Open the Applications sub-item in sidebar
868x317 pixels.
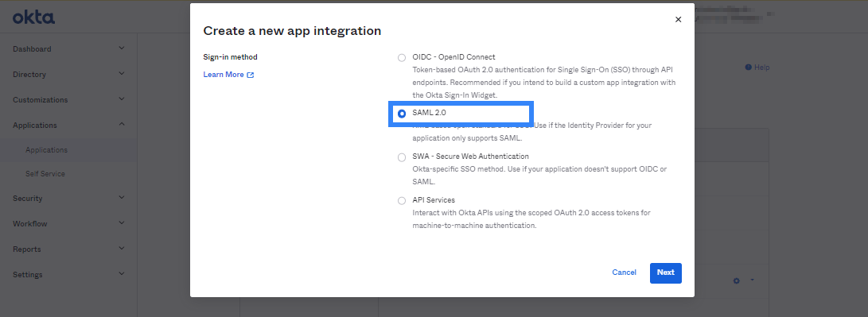click(x=46, y=150)
